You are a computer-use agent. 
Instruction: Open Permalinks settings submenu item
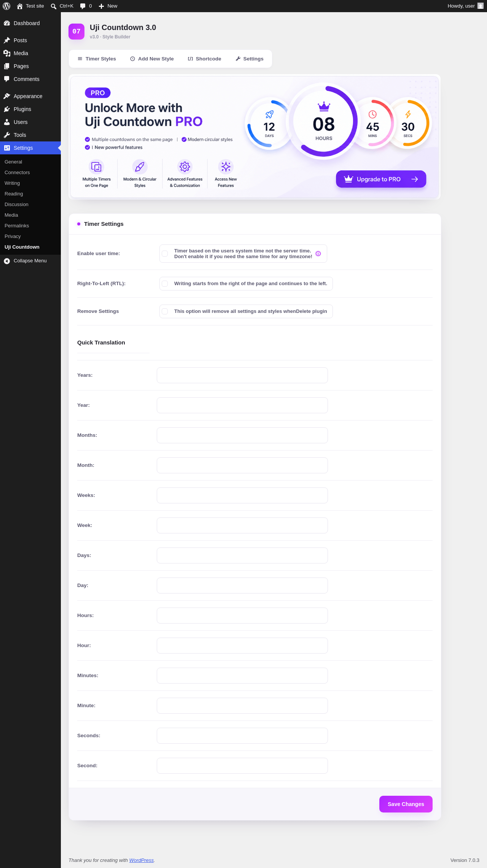[x=17, y=226]
